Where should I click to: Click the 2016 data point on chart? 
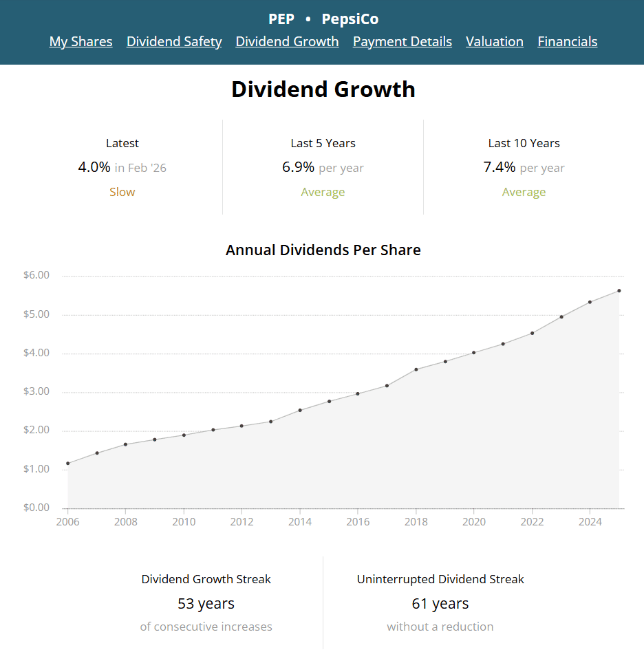pos(358,393)
